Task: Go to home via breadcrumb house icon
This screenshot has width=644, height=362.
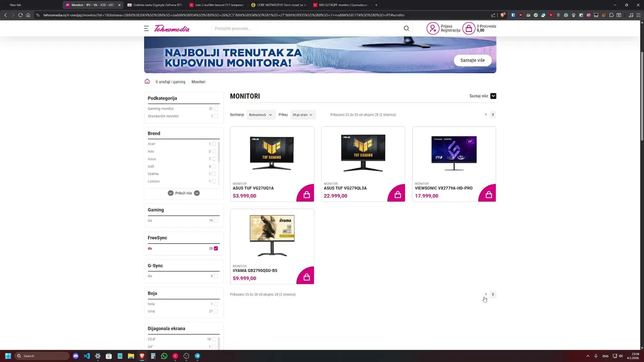Action: point(147,81)
